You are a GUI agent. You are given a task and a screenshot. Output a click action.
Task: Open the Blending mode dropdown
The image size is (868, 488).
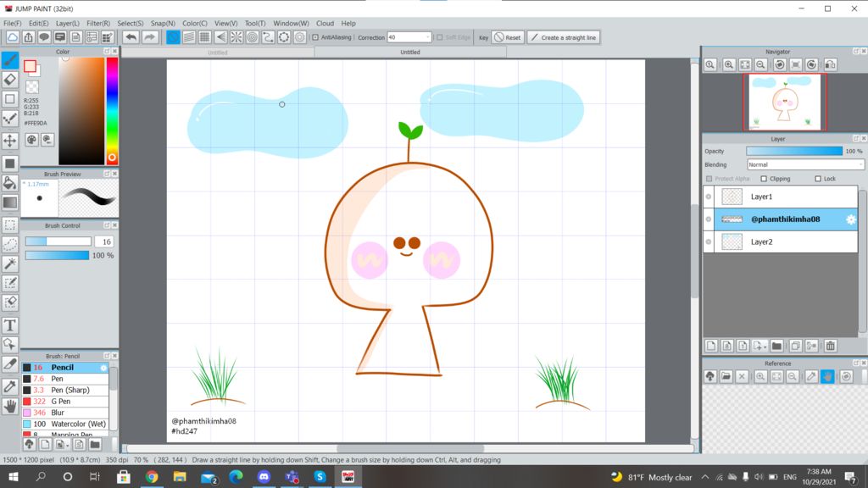805,165
